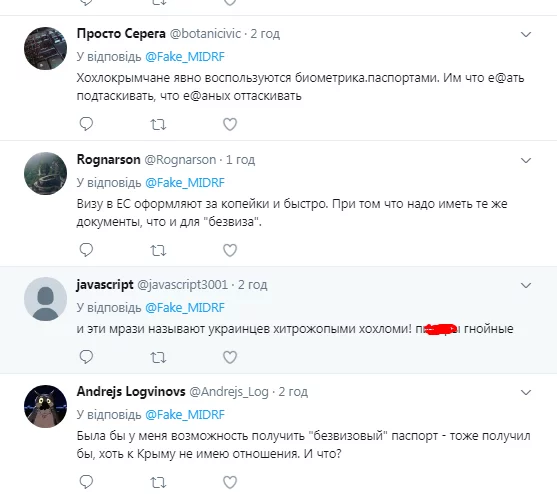Screen dimensions: 557x494
Task: Reply to Rognarson's tweet about visas
Action: [x=86, y=250]
